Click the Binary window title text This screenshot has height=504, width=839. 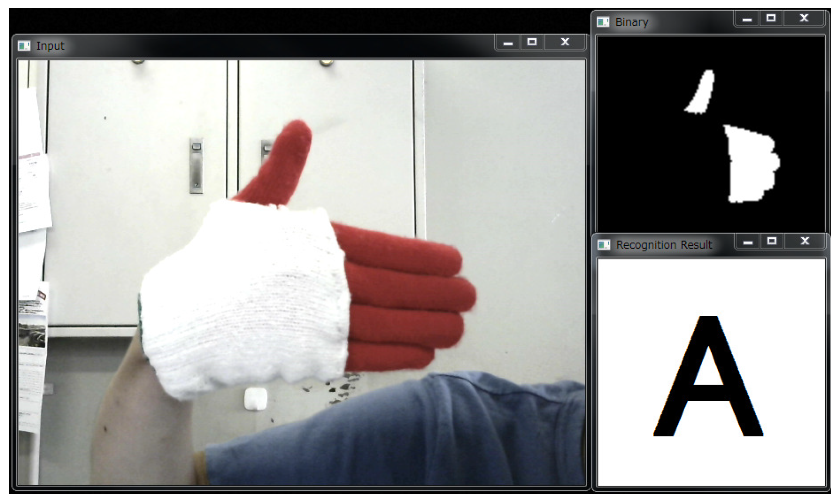coord(632,22)
